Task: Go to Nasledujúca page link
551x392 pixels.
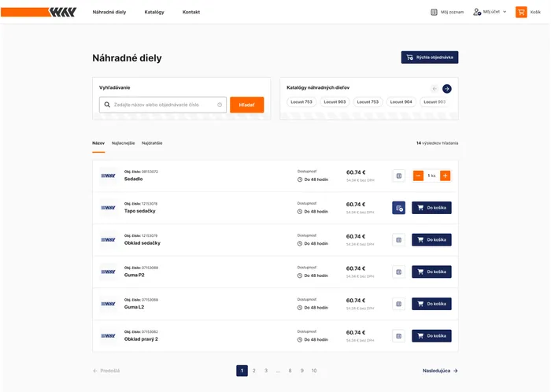Action: point(440,371)
